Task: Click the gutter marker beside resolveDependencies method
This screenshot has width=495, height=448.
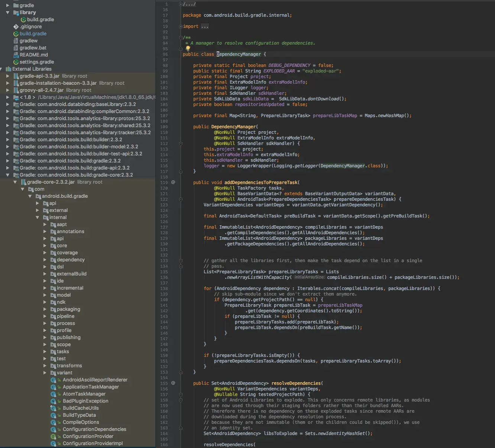Action: [x=173, y=383]
